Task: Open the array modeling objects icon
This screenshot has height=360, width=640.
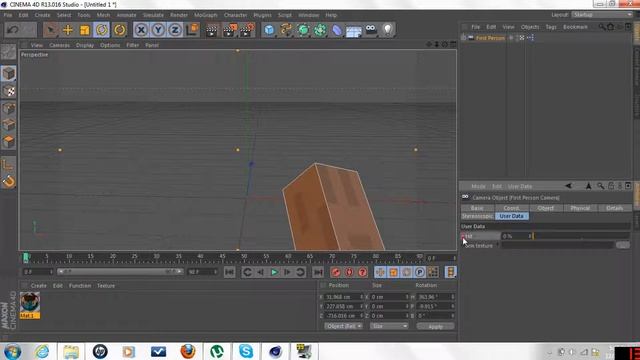Action: click(320, 30)
